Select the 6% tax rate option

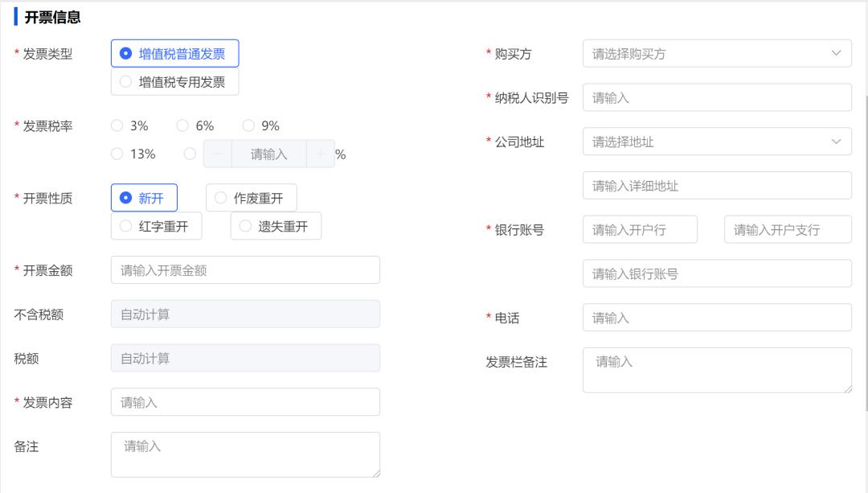point(182,125)
